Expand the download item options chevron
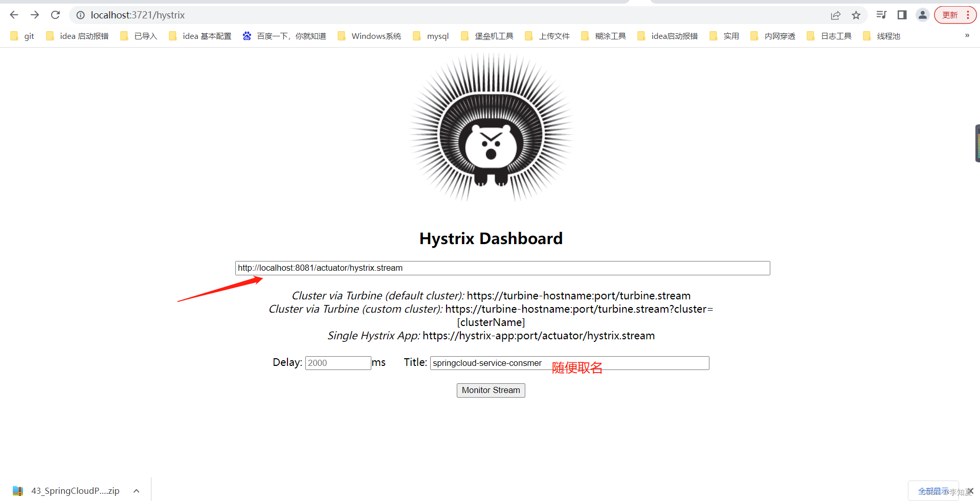The image size is (980, 501). (137, 491)
